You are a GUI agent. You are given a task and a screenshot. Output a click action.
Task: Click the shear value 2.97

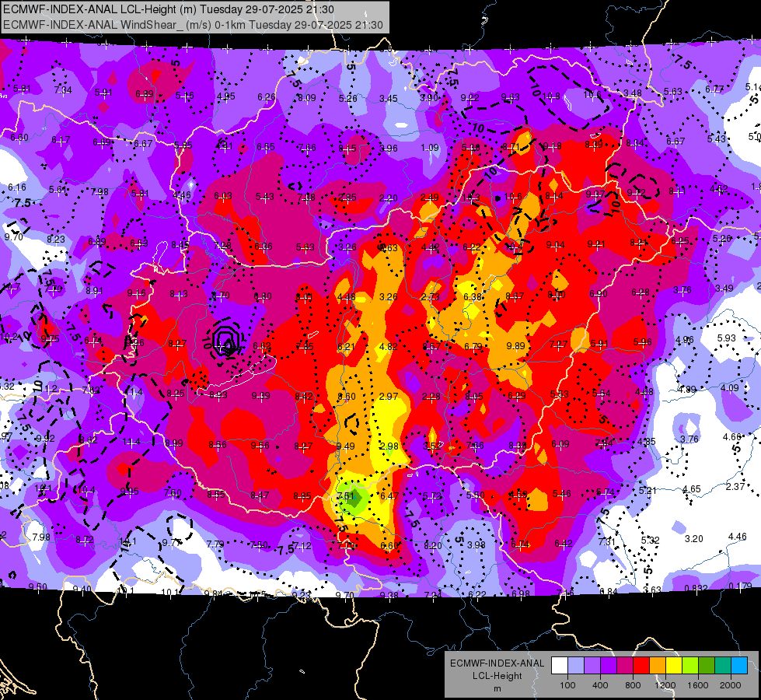click(x=388, y=397)
